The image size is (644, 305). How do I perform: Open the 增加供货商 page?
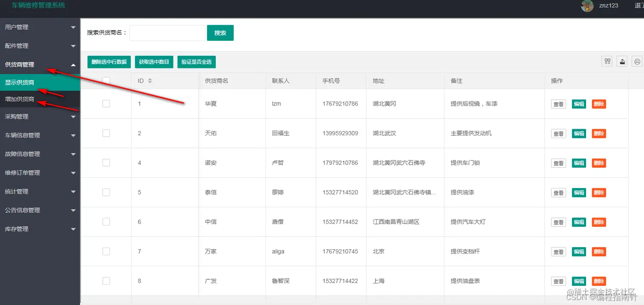tap(40, 99)
